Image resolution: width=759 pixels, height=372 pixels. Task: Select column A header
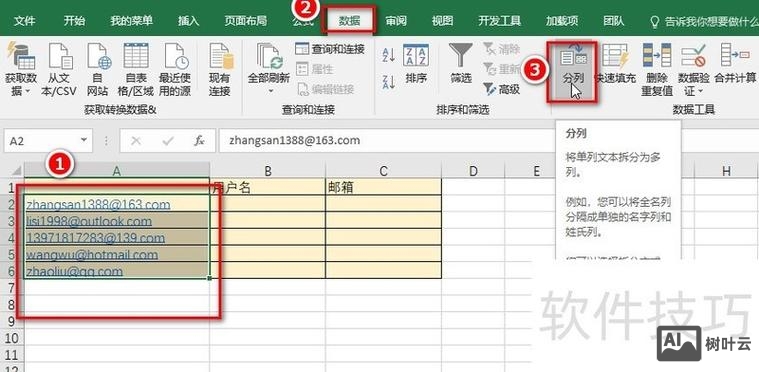pos(117,170)
